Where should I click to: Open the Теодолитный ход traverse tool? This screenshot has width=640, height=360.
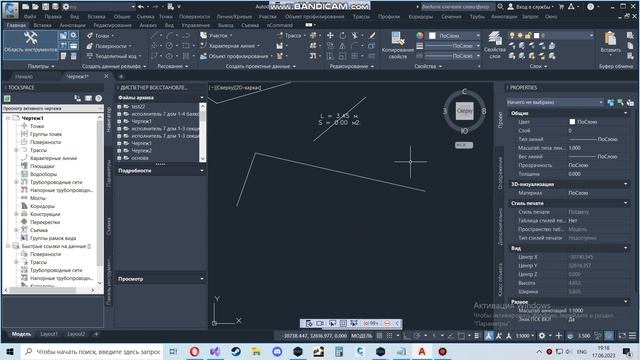tap(114, 56)
